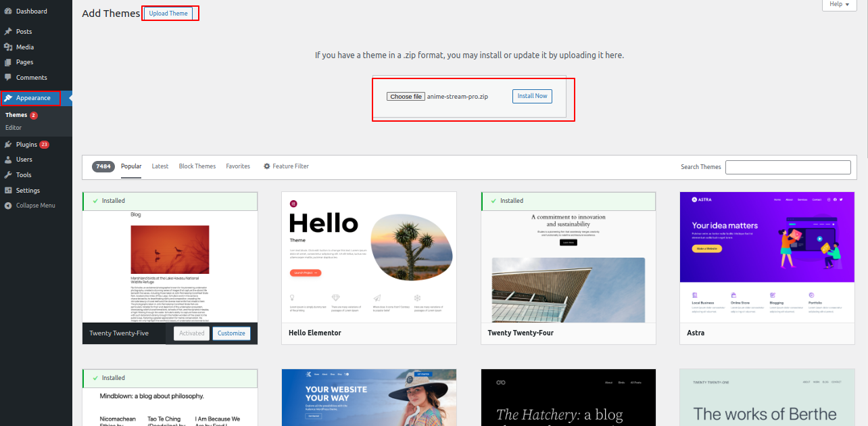The height and width of the screenshot is (426, 868).
Task: Expand the Help dropdown tab
Action: click(839, 5)
